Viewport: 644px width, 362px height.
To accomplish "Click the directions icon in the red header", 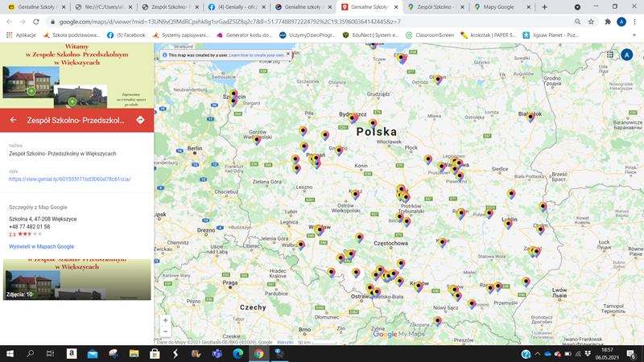I will tap(140, 120).
